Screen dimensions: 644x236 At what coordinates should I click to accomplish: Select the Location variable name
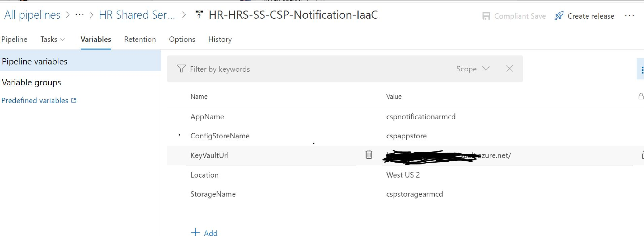coord(204,175)
